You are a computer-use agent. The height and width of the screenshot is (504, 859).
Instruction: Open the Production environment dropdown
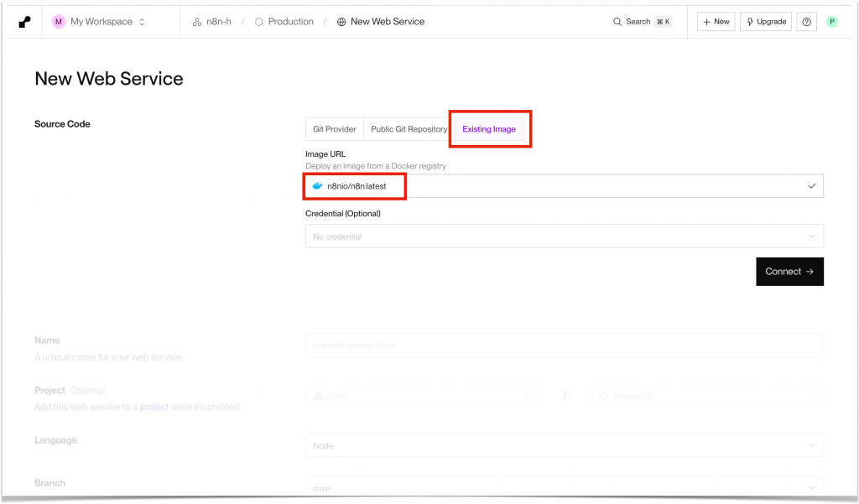(707, 396)
